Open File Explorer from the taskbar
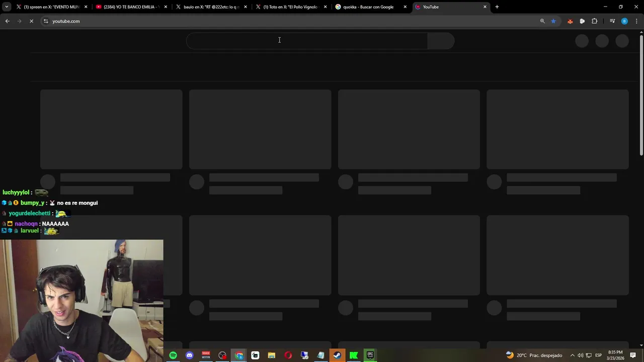The image size is (644, 362). pos(272,355)
